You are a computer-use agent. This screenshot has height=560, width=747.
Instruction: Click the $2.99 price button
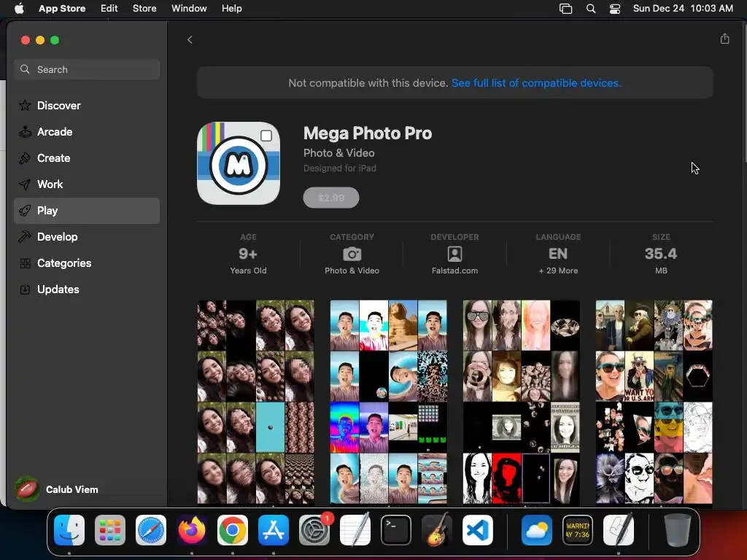click(x=331, y=198)
